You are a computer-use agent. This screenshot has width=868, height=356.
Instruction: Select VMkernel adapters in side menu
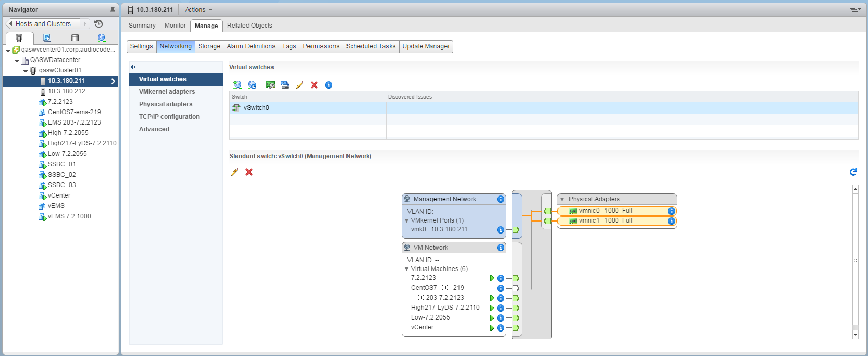[x=167, y=92]
